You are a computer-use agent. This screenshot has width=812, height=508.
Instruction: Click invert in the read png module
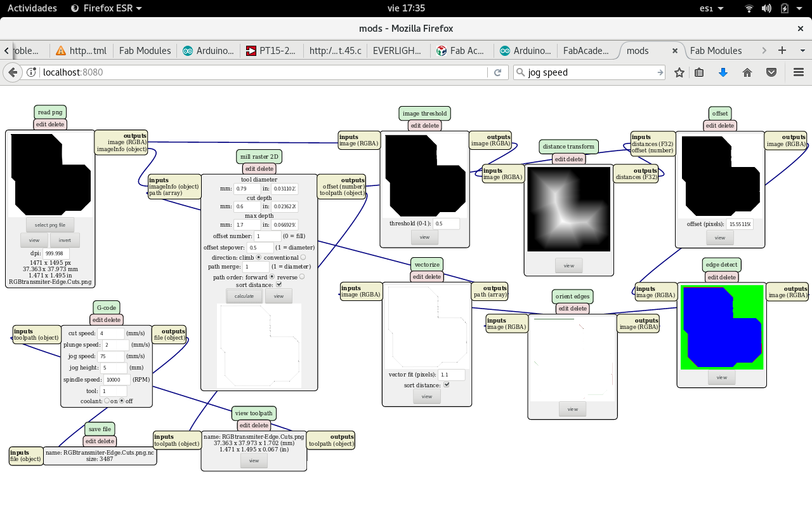[x=65, y=240]
